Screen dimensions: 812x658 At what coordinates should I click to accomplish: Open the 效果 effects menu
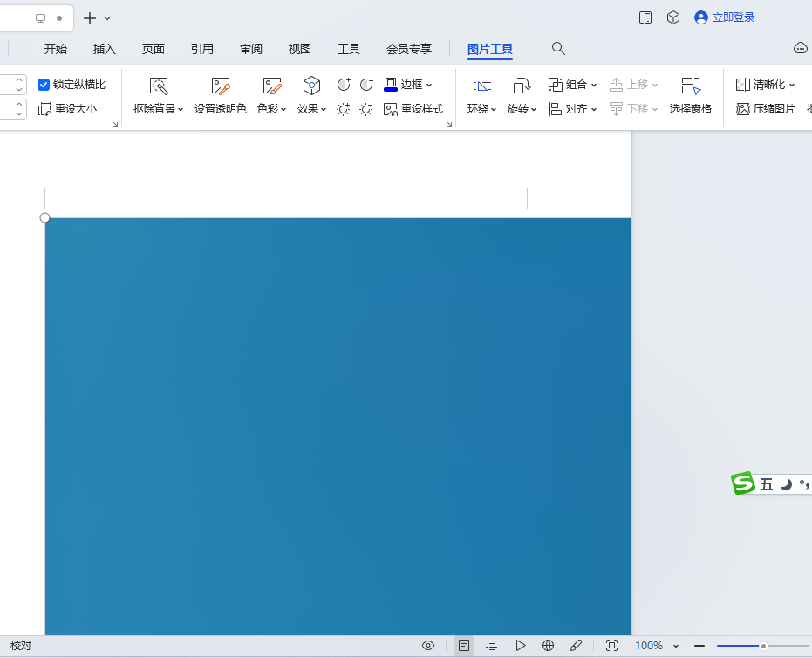[x=311, y=95]
